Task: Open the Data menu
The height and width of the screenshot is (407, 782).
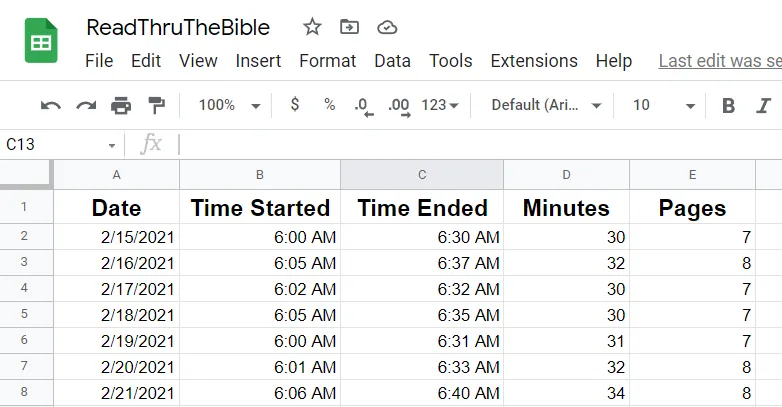Action: (392, 61)
